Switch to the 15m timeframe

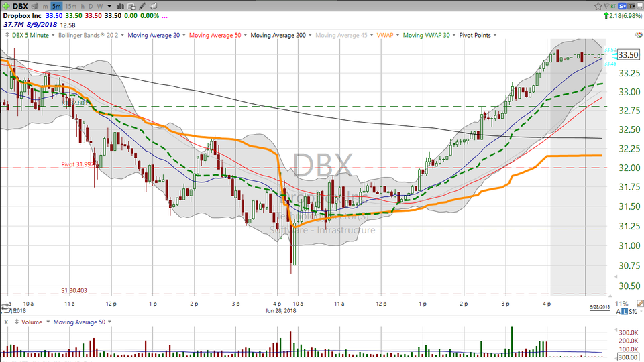pyautogui.click(x=70, y=6)
